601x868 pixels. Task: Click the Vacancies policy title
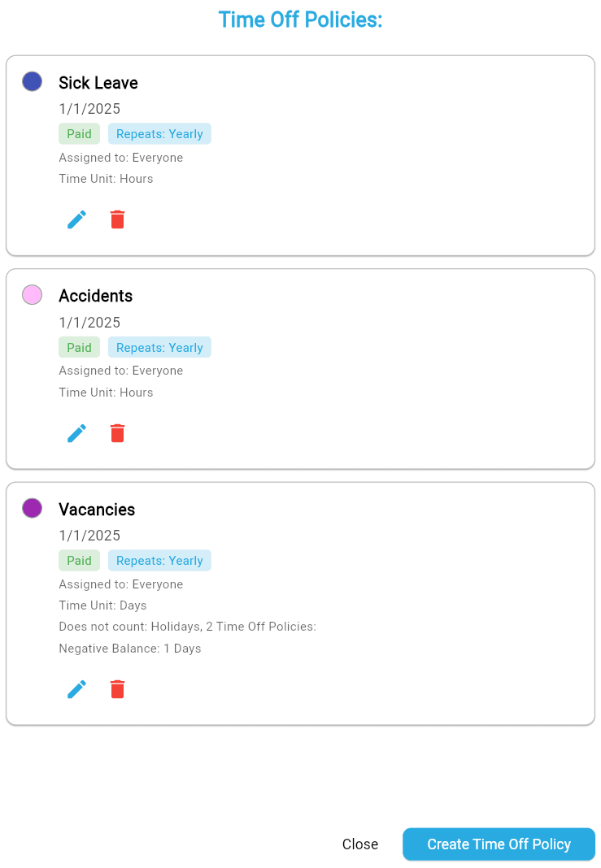tap(97, 510)
